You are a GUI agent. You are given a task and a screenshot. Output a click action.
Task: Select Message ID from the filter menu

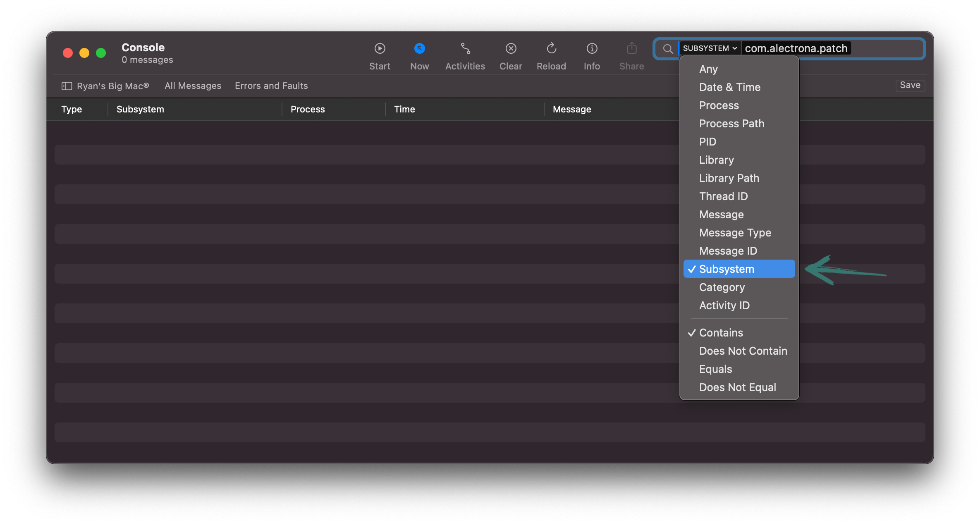pyautogui.click(x=728, y=251)
